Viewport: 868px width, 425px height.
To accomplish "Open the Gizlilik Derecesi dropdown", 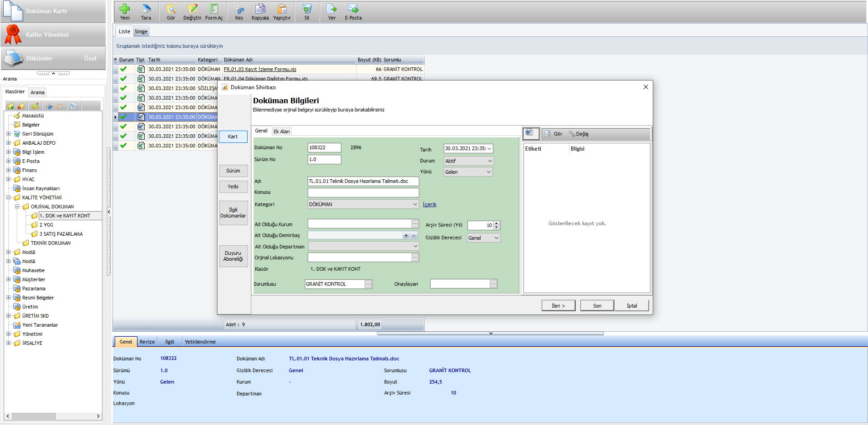I will pyautogui.click(x=496, y=238).
